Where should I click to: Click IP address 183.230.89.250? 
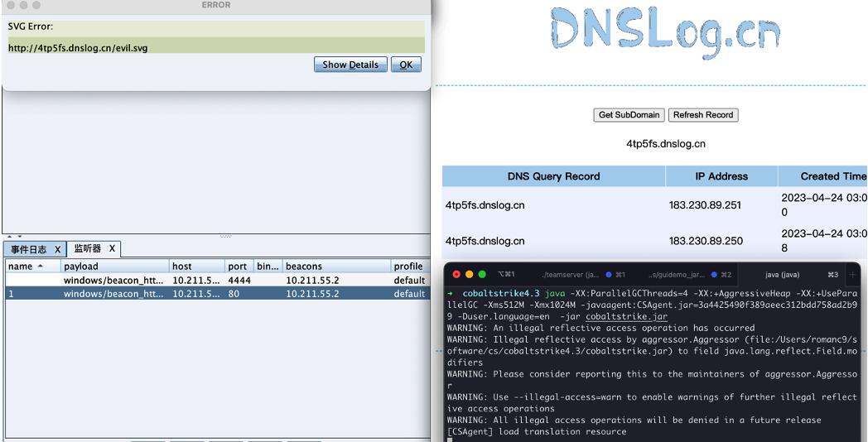706,241
